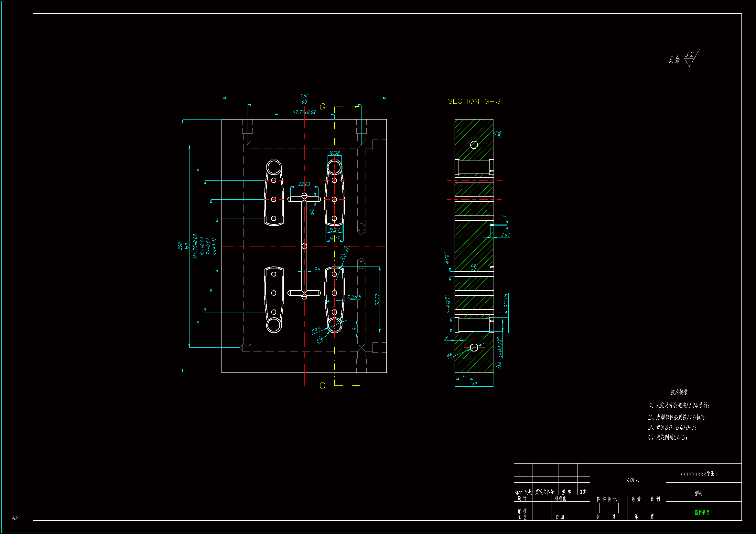
Task: Click the 200 overall height dimension
Action: click(x=180, y=246)
